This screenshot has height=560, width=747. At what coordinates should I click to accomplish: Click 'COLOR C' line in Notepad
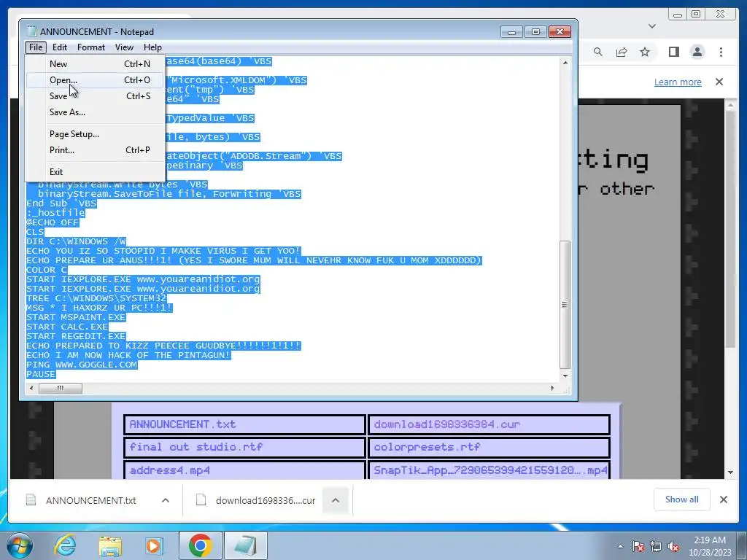(47, 270)
